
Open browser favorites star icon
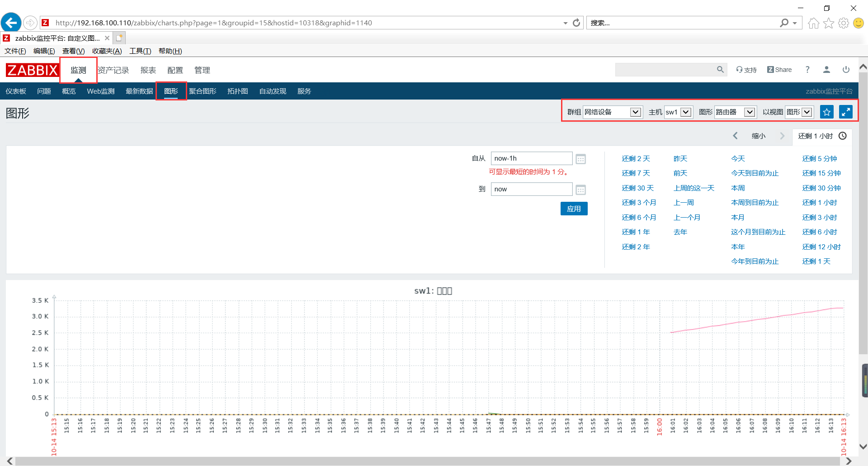click(828, 23)
